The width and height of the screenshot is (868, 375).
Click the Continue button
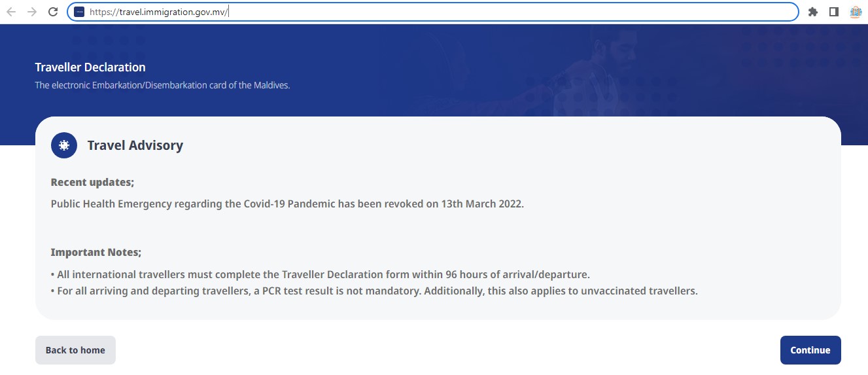coord(810,350)
